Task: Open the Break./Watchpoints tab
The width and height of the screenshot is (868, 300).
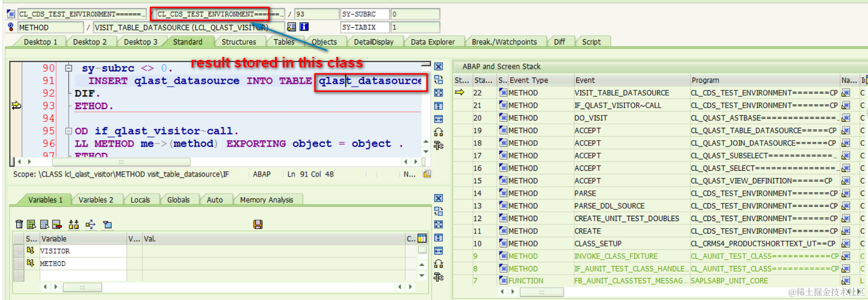Action: tap(504, 42)
